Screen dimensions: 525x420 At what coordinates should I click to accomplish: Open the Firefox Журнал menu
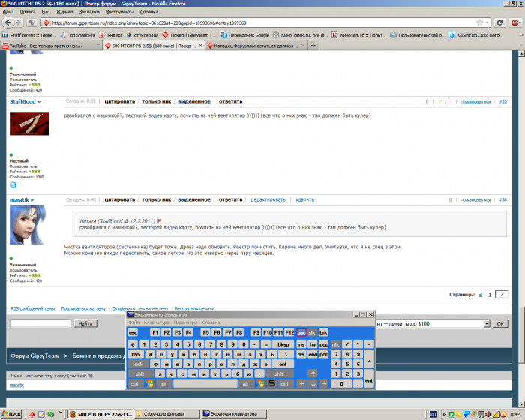pos(64,12)
